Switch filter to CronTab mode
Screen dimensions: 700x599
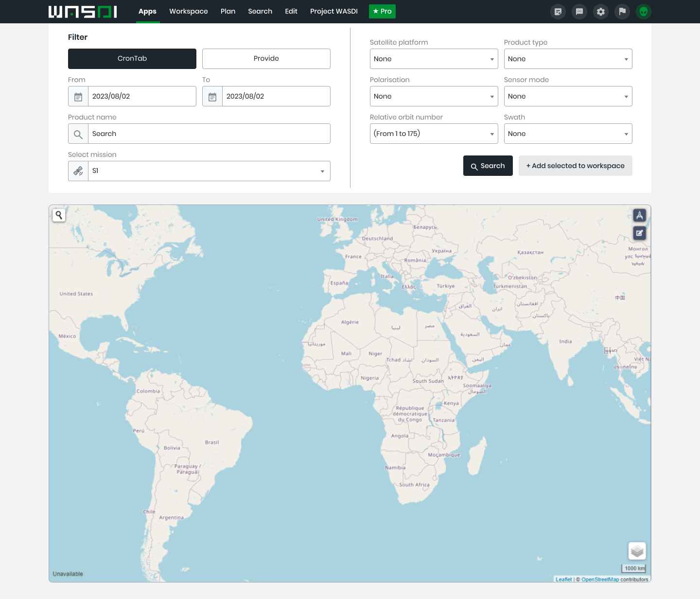coord(132,59)
